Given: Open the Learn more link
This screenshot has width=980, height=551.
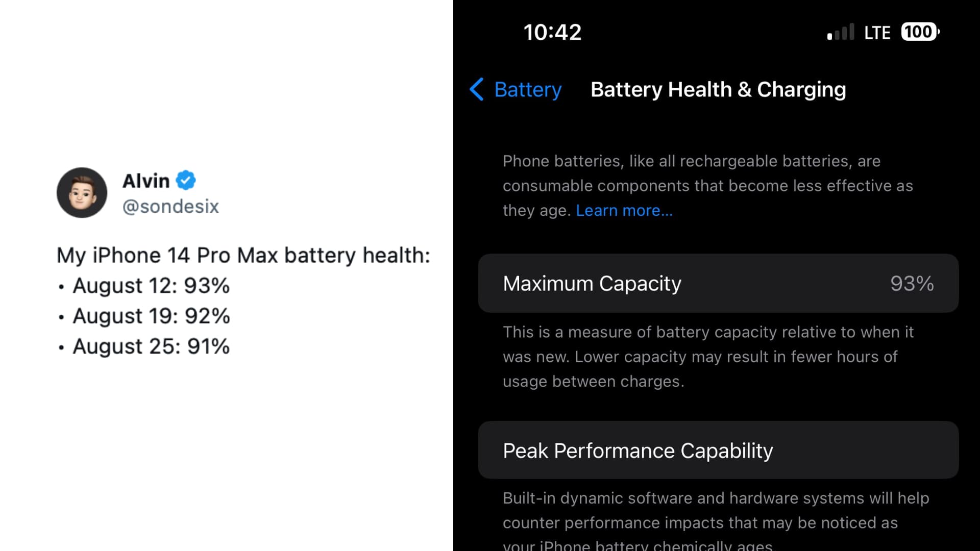Looking at the screenshot, I should click(624, 210).
